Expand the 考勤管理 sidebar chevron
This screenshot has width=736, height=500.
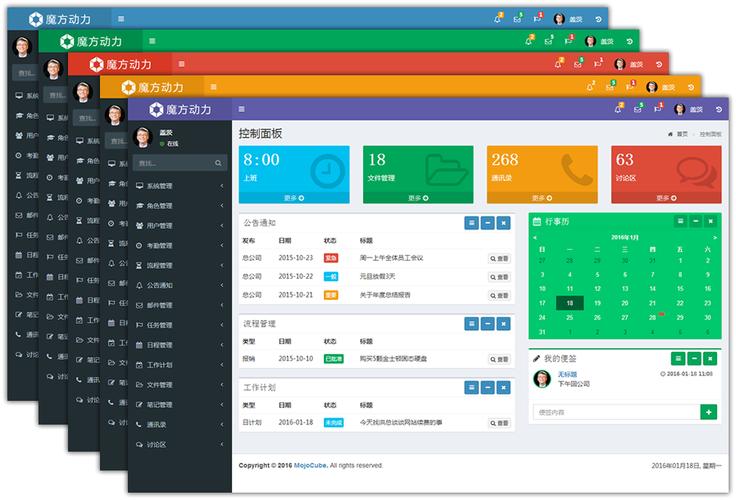[222, 246]
